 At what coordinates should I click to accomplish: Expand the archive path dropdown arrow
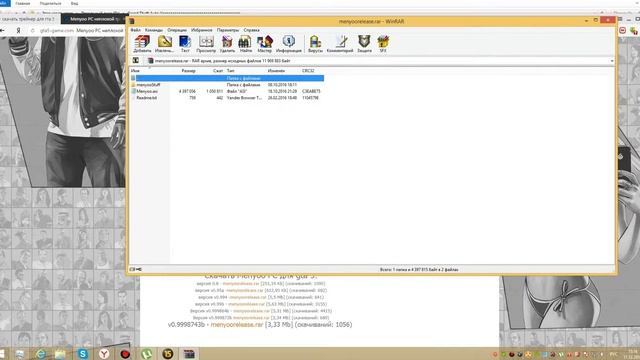click(612, 61)
